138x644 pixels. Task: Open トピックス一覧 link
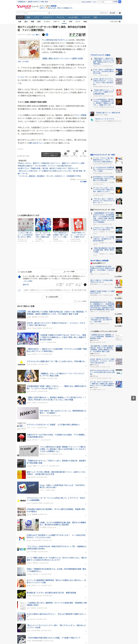[115, 21]
